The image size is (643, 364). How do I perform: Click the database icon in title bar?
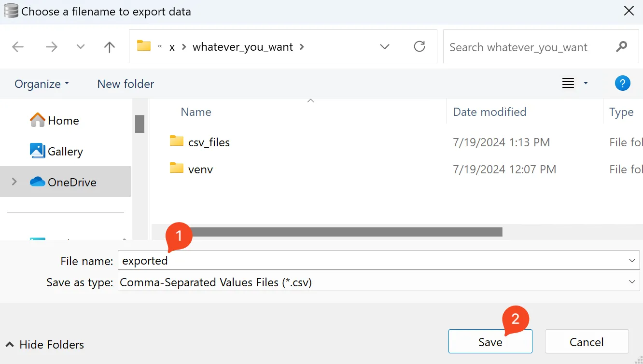[x=11, y=11]
